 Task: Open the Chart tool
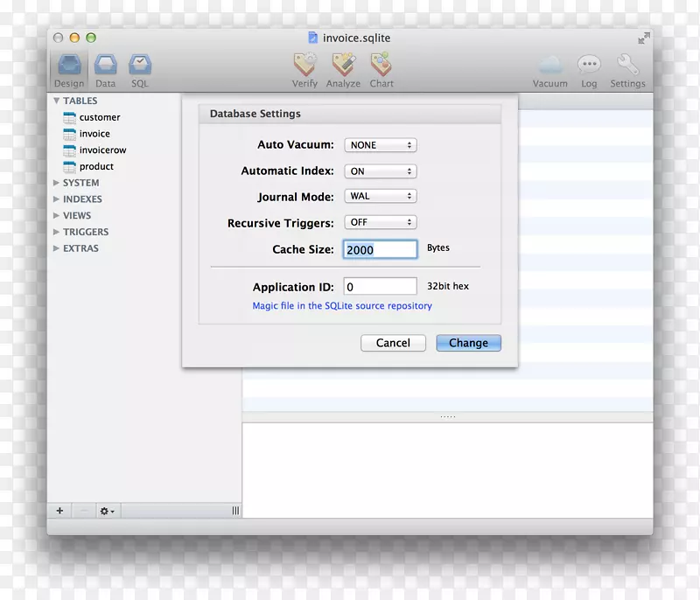pos(381,66)
